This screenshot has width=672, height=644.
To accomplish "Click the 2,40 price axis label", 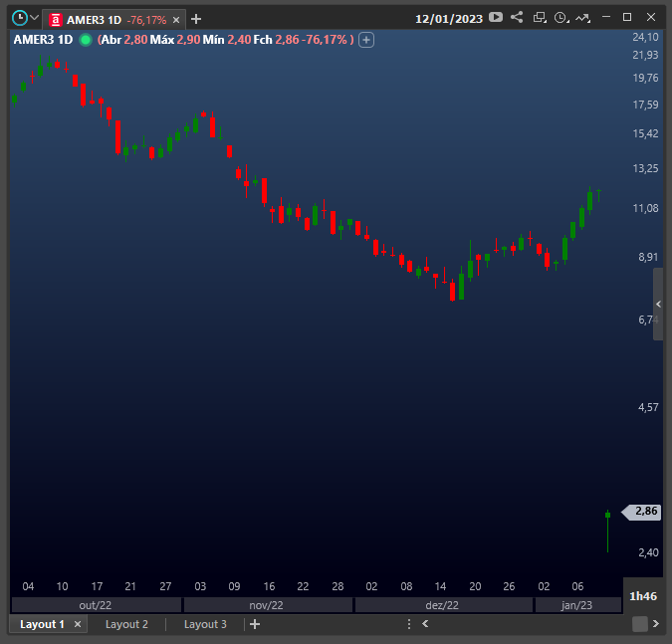I will [648, 552].
